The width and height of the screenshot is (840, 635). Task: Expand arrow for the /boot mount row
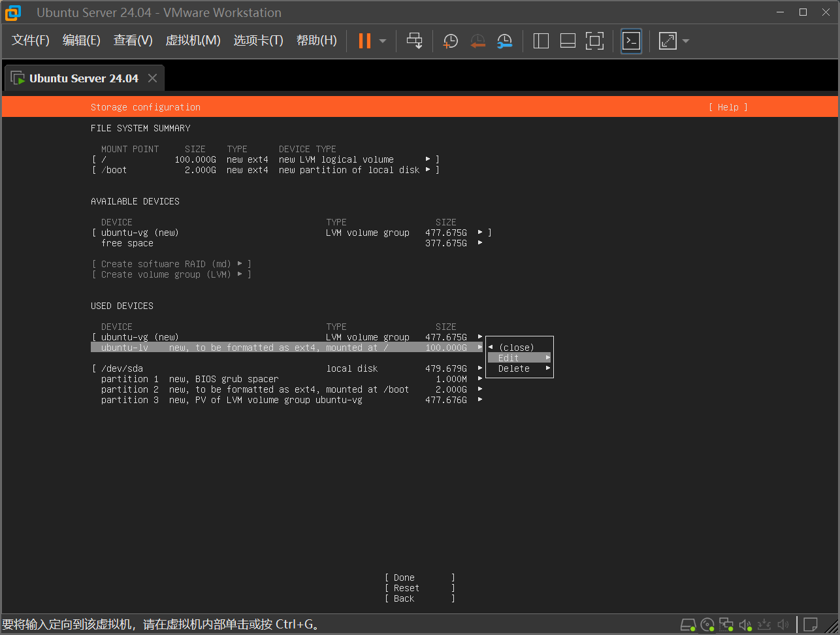428,170
